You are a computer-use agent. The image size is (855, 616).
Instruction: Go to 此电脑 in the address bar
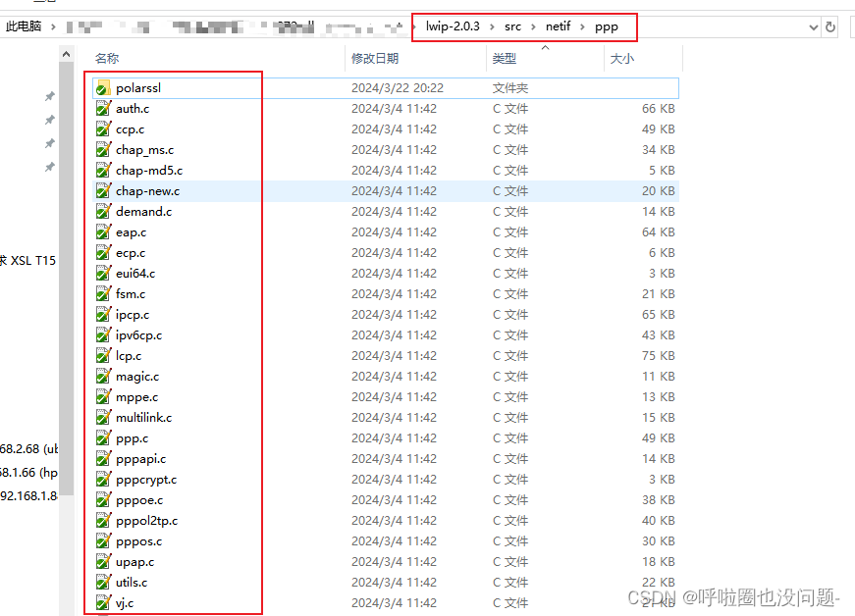[24, 26]
